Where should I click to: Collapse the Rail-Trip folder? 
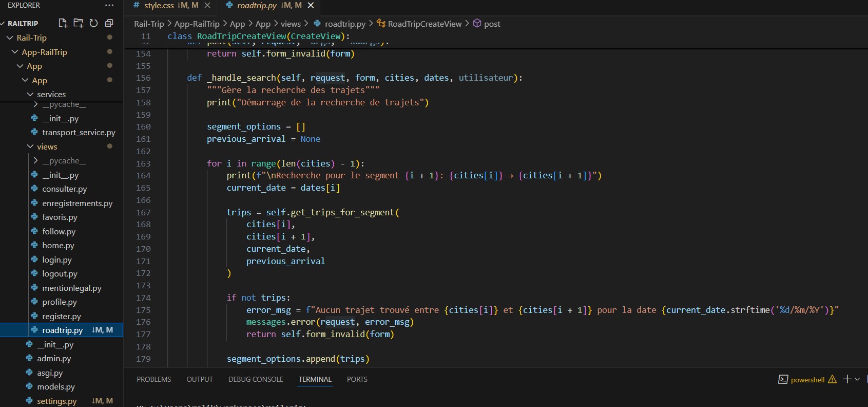click(9, 38)
